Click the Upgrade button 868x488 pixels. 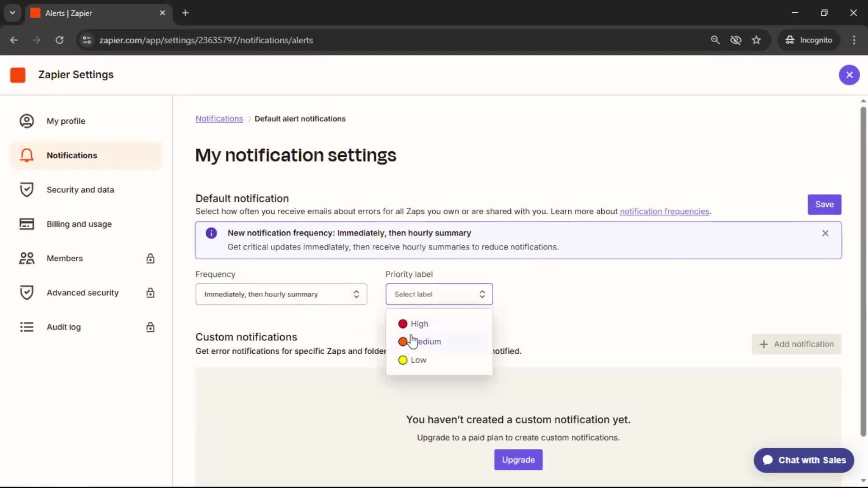tap(518, 460)
